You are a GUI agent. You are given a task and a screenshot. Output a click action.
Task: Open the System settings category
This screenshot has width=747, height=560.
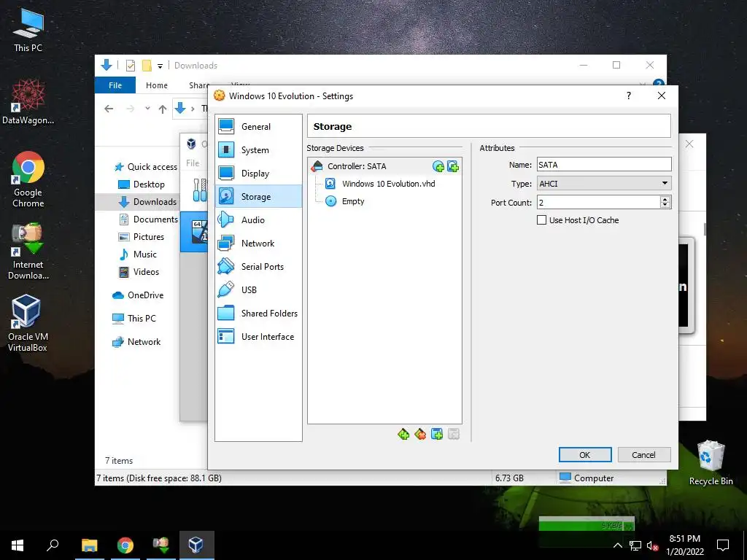click(x=259, y=150)
